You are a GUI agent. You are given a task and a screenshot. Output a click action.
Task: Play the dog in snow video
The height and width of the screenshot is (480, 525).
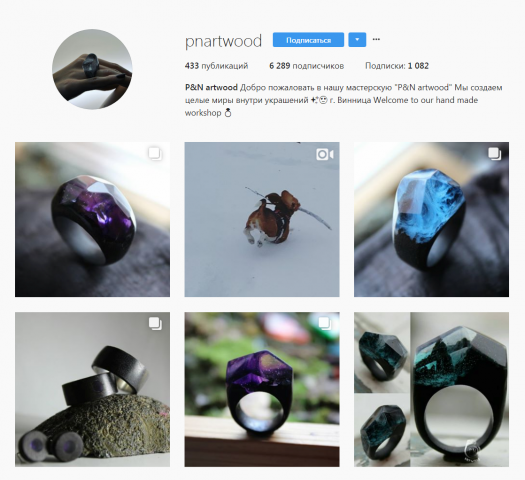click(262, 219)
